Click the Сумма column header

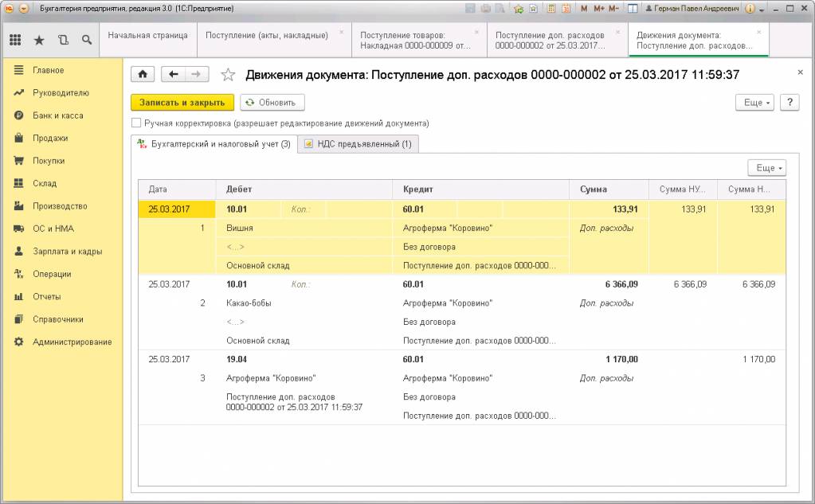click(609, 189)
